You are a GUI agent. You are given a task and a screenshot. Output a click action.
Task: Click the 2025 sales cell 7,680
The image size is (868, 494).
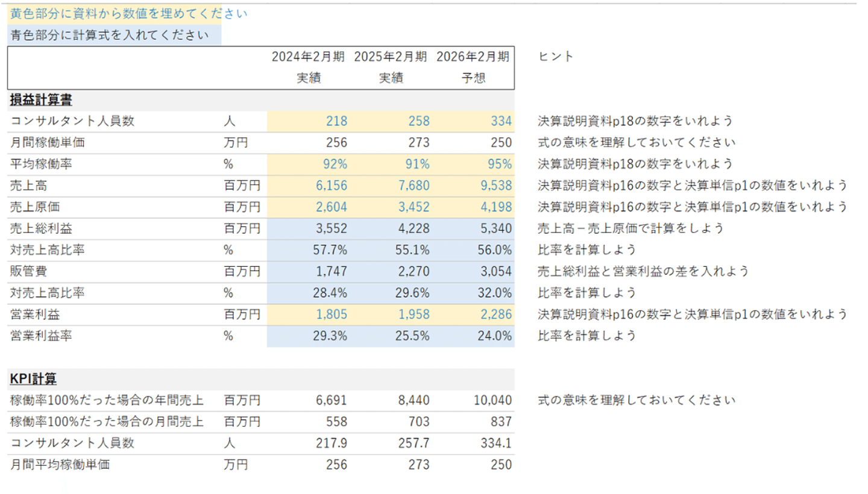[391, 186]
